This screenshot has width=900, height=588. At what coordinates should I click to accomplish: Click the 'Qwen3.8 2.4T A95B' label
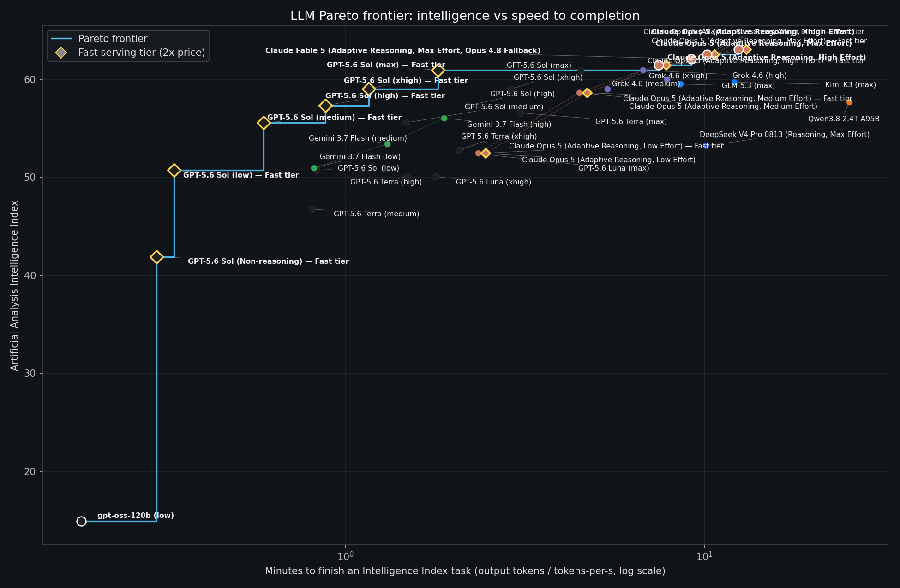click(x=844, y=119)
